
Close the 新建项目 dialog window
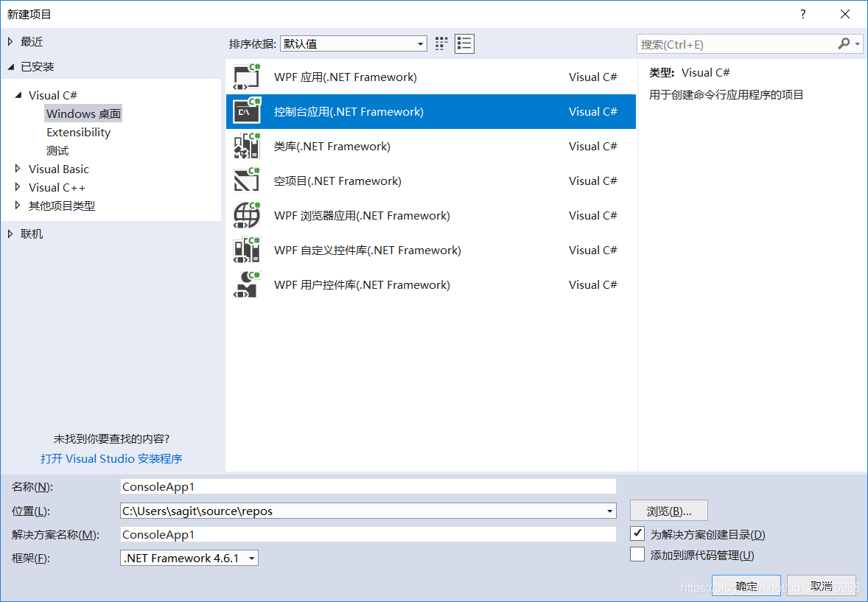844,14
